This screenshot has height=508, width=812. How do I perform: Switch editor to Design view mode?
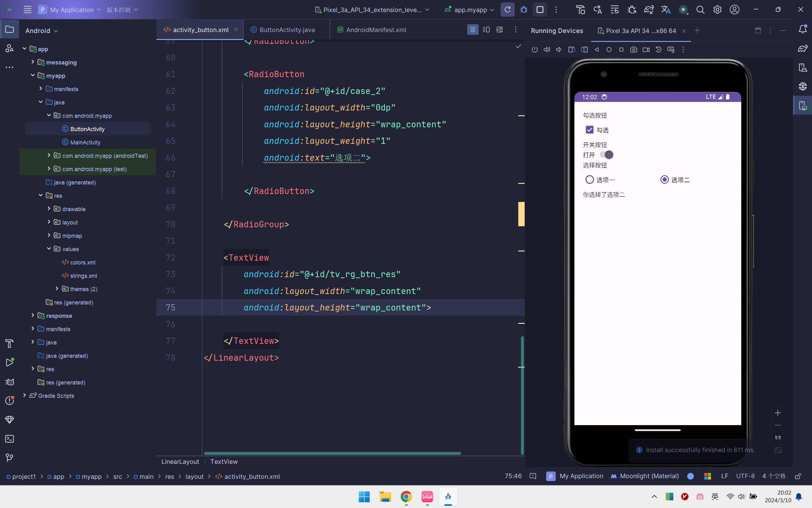[x=500, y=30]
